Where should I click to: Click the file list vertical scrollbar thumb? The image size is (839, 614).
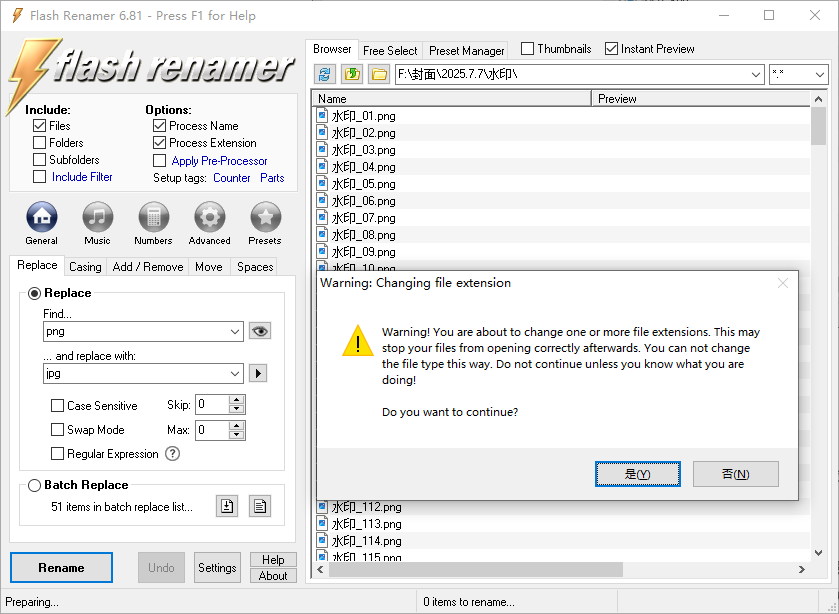(x=818, y=126)
